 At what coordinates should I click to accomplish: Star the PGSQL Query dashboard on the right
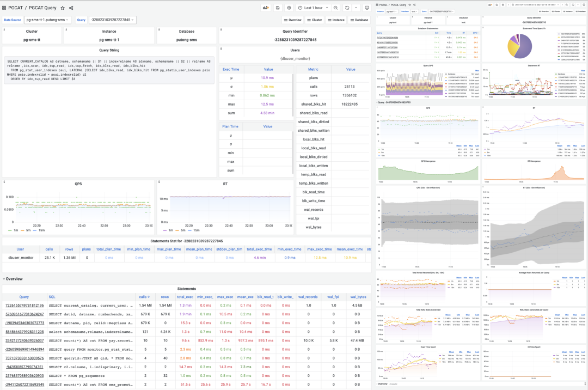click(409, 4)
